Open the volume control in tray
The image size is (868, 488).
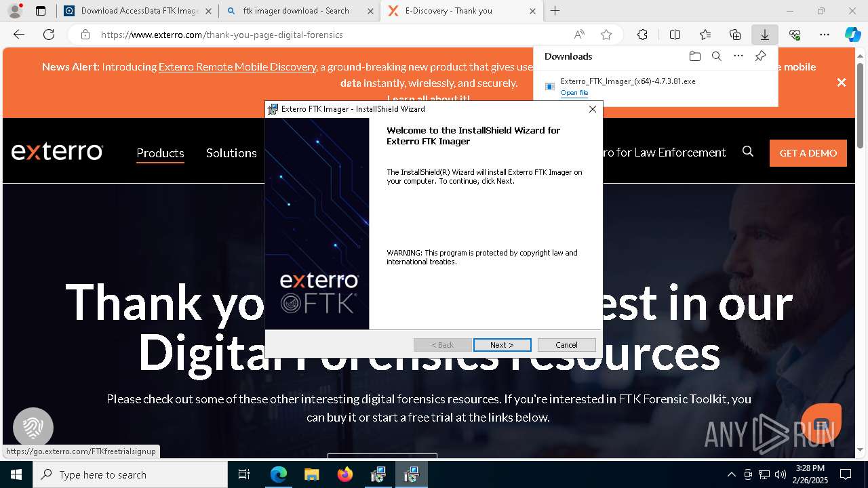(780, 474)
